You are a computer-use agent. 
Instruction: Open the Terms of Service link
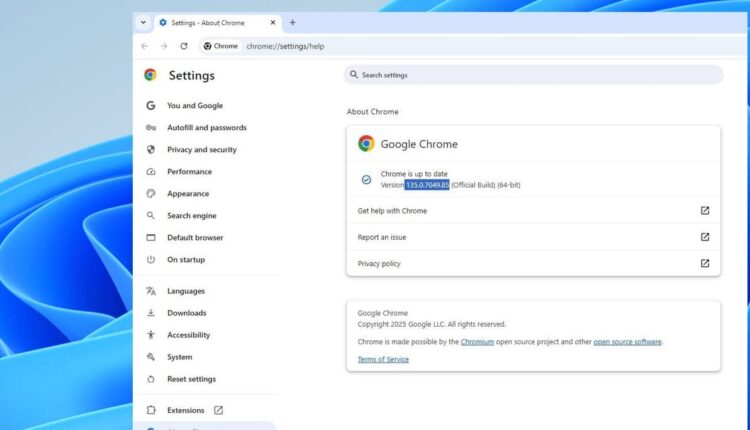click(383, 359)
